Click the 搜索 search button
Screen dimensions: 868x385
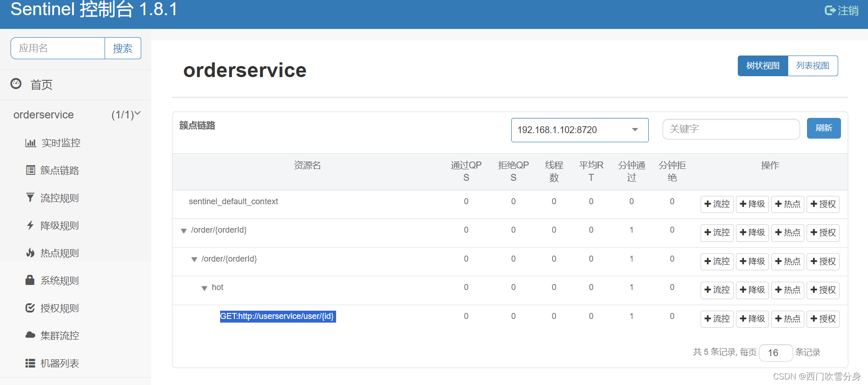coord(122,48)
